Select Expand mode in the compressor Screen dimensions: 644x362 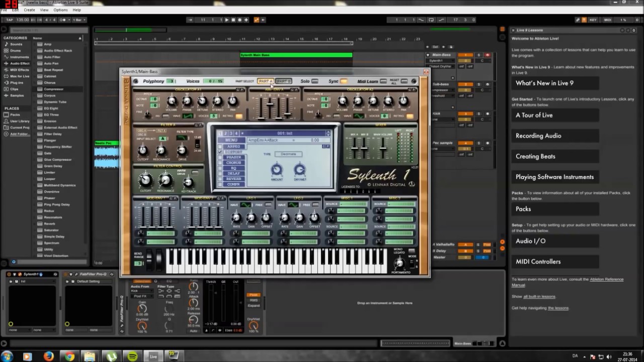[x=254, y=306]
